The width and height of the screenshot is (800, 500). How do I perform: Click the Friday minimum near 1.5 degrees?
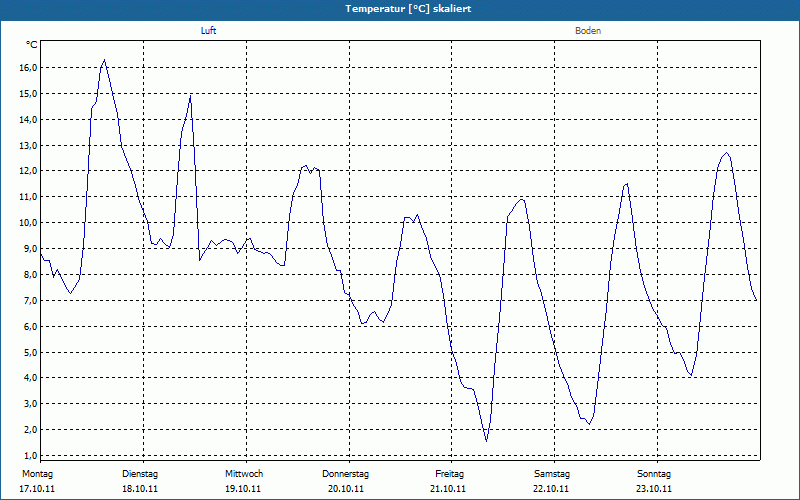[x=487, y=441]
